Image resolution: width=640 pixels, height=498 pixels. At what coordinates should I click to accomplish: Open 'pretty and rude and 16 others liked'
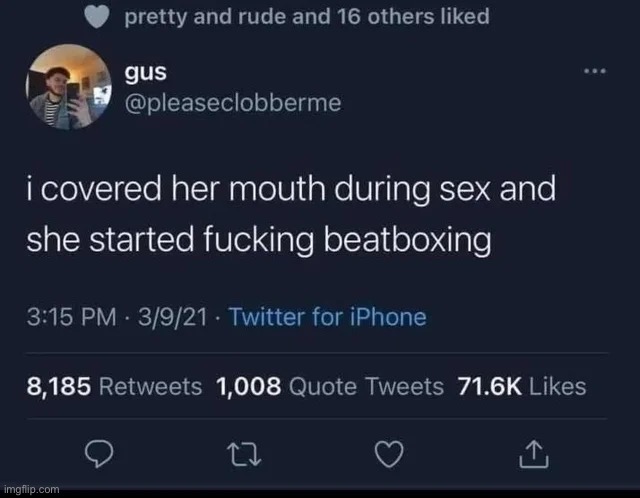tap(307, 17)
